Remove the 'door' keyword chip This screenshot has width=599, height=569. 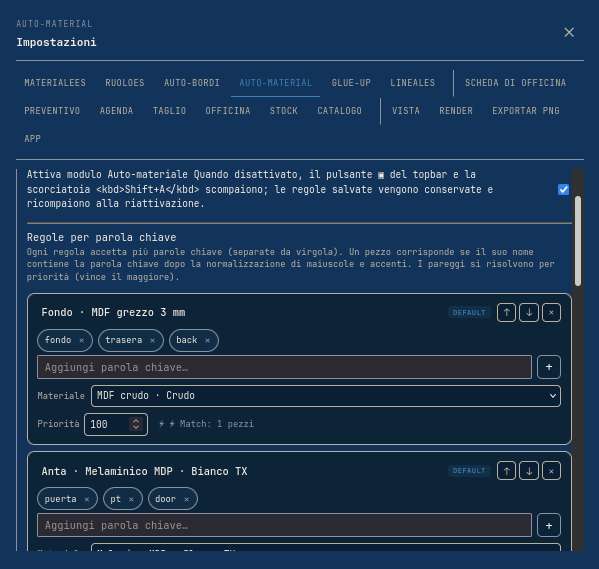[x=186, y=499]
